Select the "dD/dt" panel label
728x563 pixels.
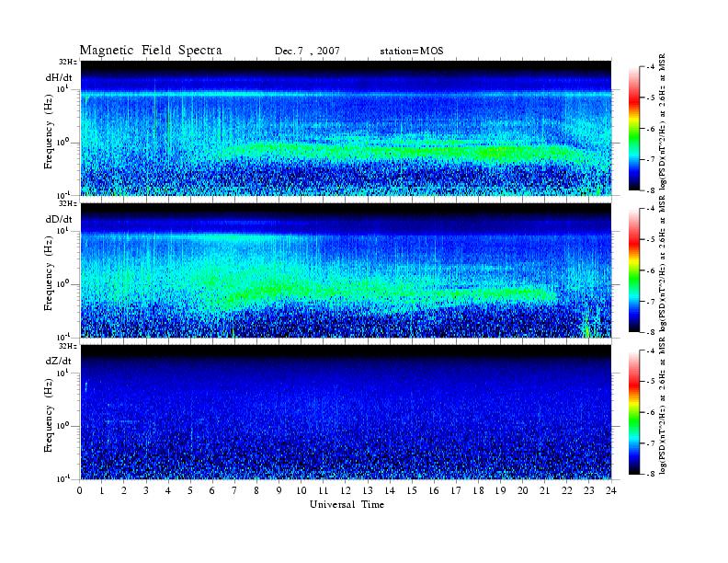[59, 219]
